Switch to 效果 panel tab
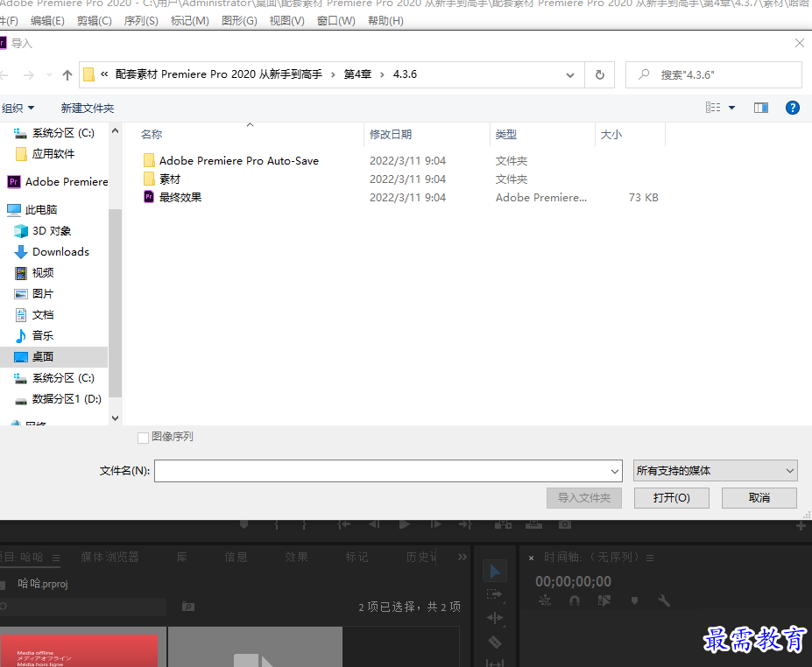 click(x=296, y=557)
